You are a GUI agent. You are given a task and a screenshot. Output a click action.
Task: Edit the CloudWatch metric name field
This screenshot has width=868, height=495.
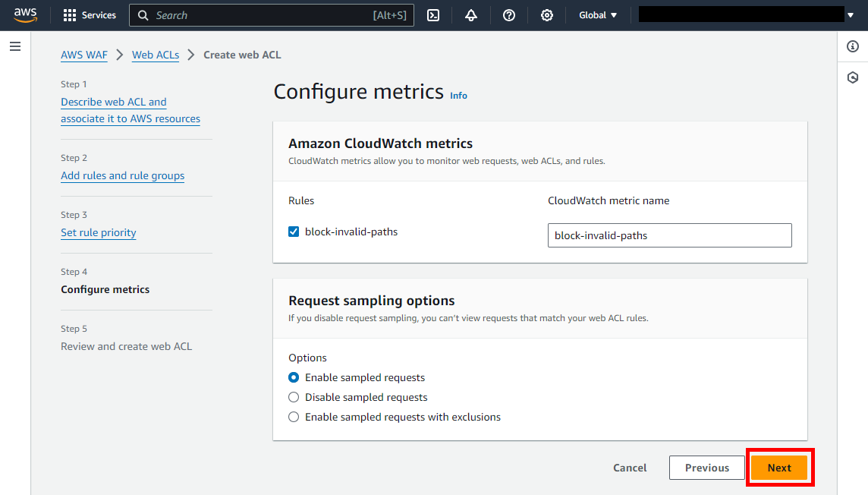point(669,235)
